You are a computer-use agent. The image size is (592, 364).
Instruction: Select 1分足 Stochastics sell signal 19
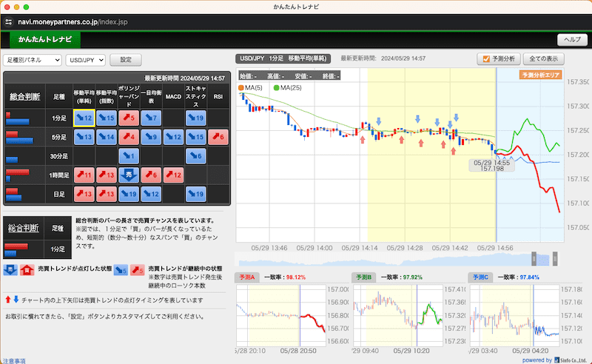[195, 118]
